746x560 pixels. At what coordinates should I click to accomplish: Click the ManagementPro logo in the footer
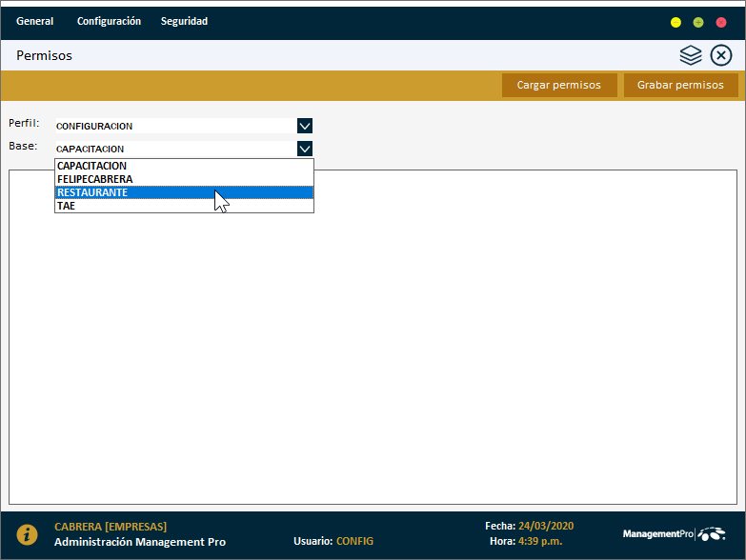[x=675, y=534]
